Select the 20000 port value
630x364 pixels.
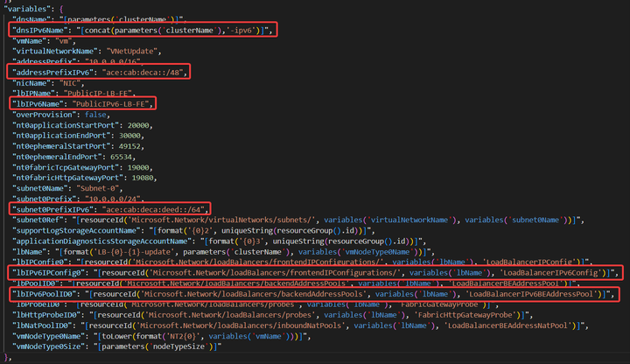point(138,125)
